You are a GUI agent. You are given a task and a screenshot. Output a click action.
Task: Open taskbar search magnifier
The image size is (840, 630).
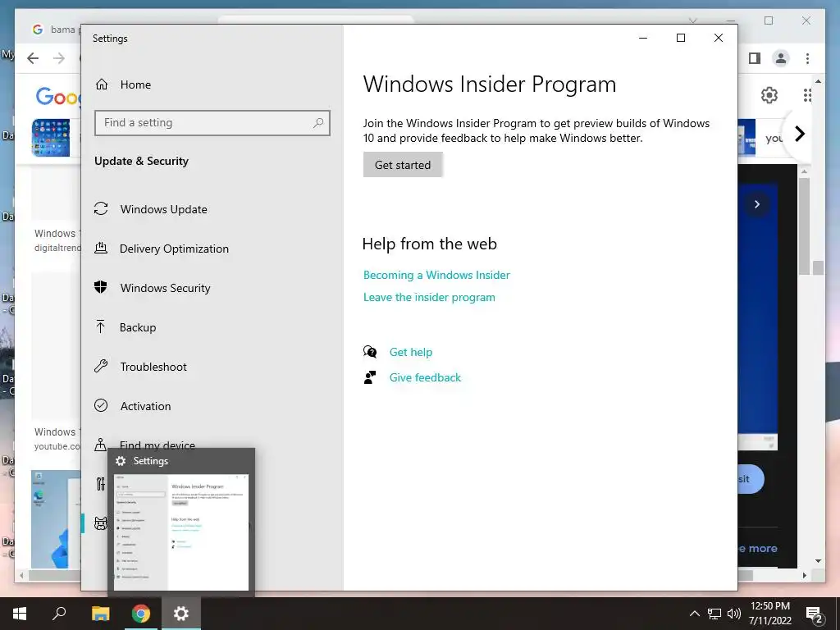pos(59,614)
